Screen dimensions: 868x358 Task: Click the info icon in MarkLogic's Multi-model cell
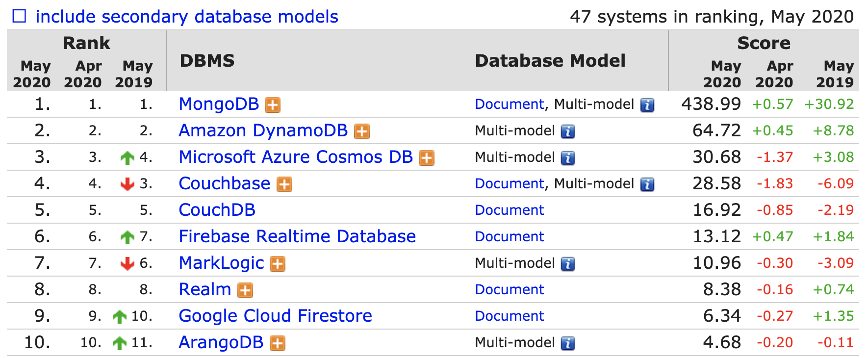(x=568, y=264)
